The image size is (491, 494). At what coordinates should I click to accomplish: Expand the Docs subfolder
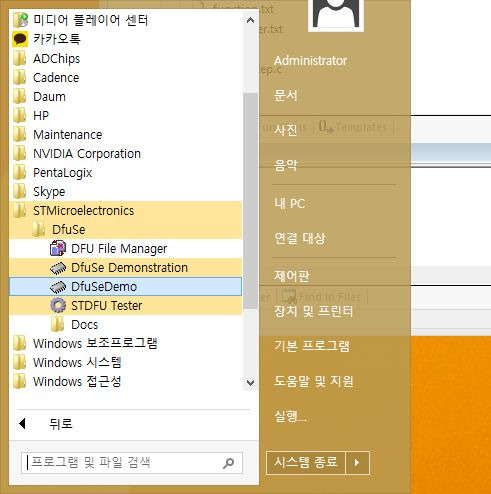coord(125,324)
